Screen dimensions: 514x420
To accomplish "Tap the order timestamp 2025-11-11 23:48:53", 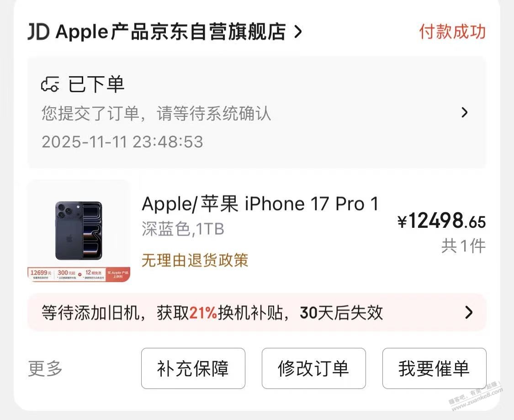I will click(x=122, y=142).
